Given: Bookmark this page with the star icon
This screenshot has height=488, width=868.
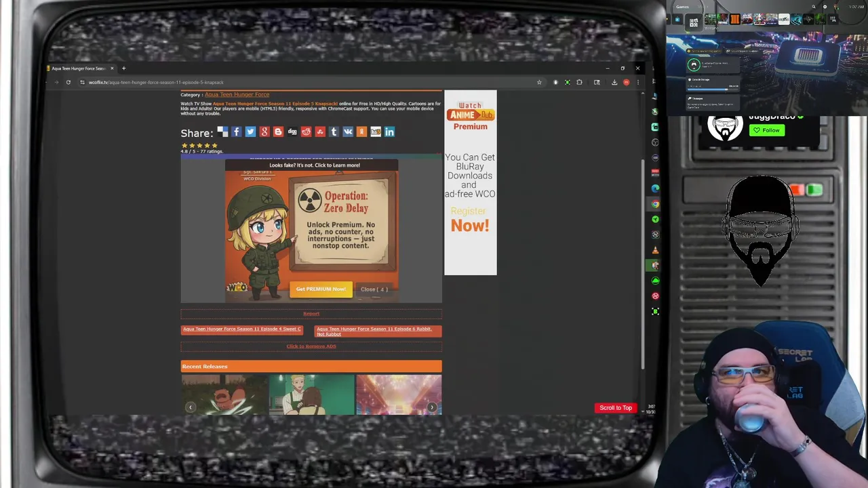Looking at the screenshot, I should point(539,82).
